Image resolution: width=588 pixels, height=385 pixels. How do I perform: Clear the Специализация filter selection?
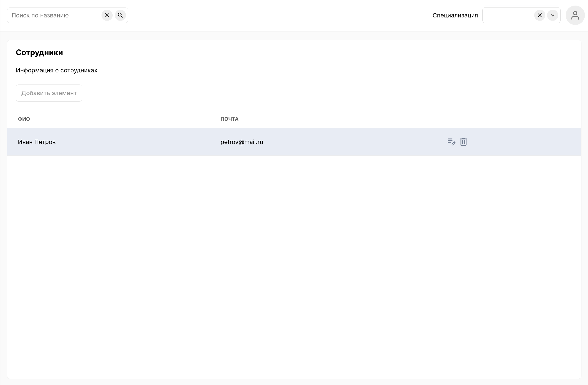pyautogui.click(x=540, y=15)
